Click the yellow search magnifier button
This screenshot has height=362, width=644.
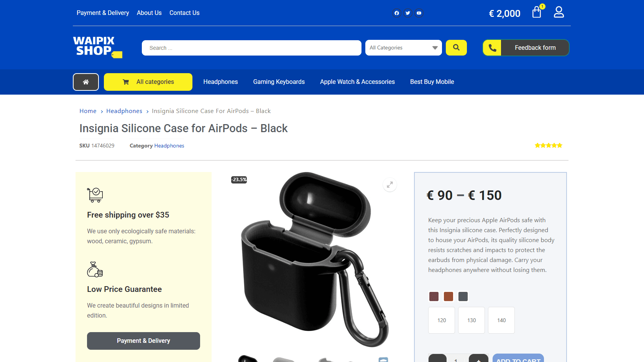(456, 48)
